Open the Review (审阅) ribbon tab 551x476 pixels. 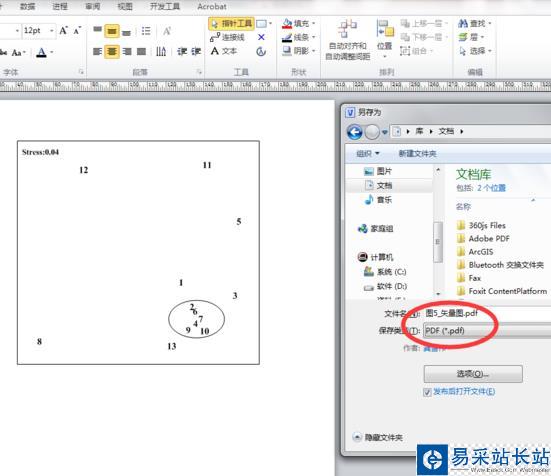[x=92, y=6]
